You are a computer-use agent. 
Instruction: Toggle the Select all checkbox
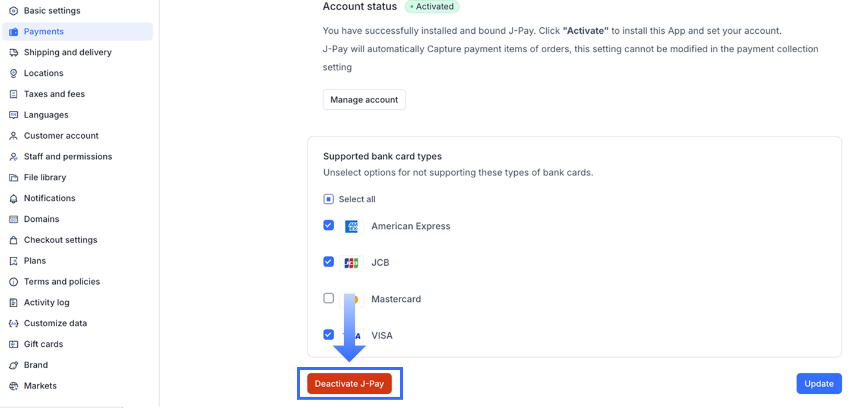(328, 199)
